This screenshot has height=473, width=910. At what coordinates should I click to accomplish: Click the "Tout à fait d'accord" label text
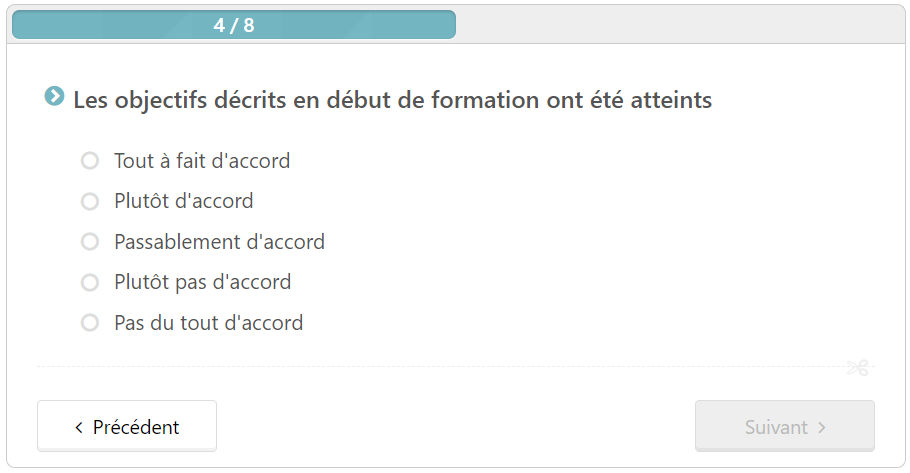pyautogui.click(x=202, y=161)
